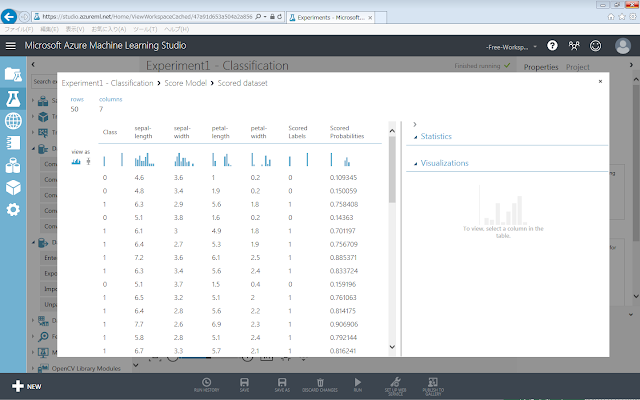Open the Web Services globe icon

13,121
